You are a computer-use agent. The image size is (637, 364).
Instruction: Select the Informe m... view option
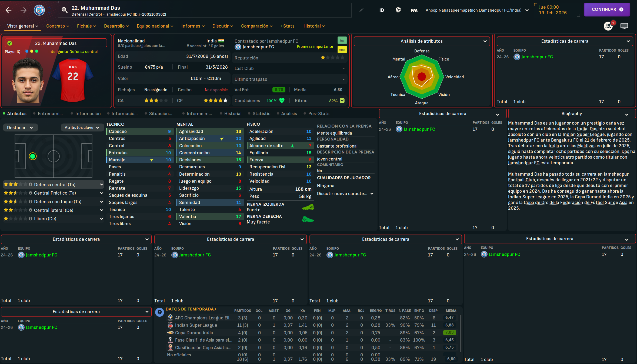coord(197,113)
